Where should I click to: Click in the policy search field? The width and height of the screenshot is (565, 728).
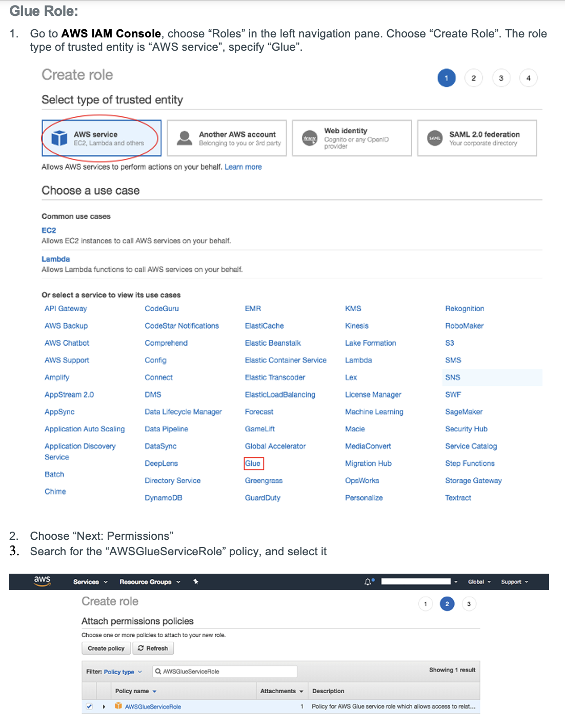[226, 672]
